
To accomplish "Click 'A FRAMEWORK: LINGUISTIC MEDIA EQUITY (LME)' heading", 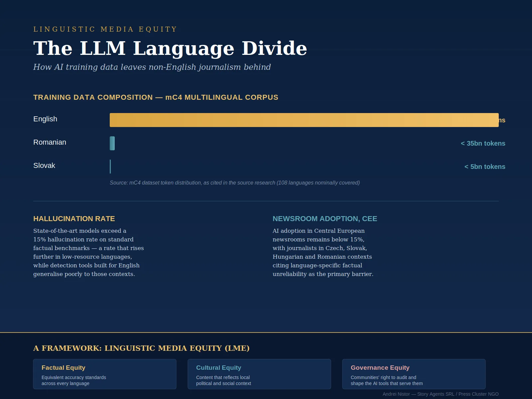I will tap(141, 348).
